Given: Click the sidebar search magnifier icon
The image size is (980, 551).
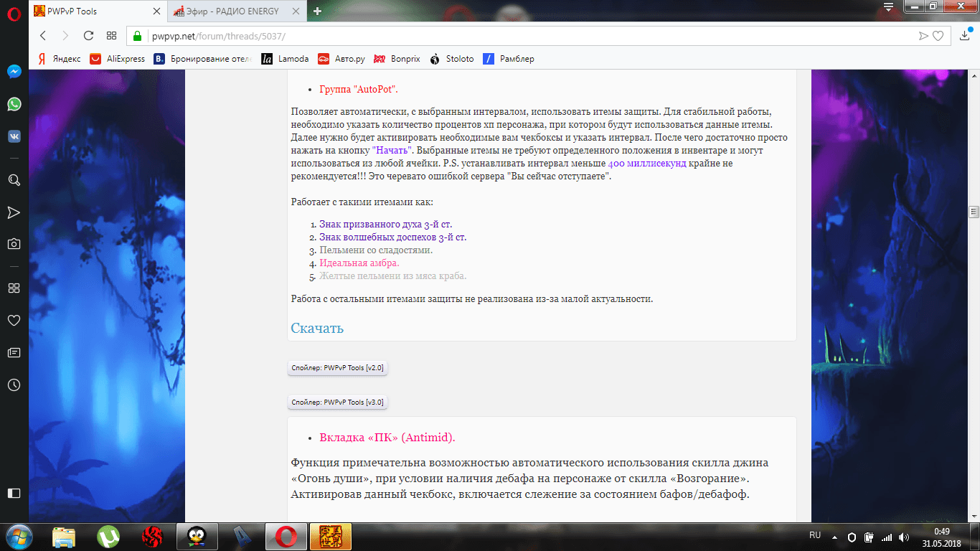Looking at the screenshot, I should coord(14,180).
